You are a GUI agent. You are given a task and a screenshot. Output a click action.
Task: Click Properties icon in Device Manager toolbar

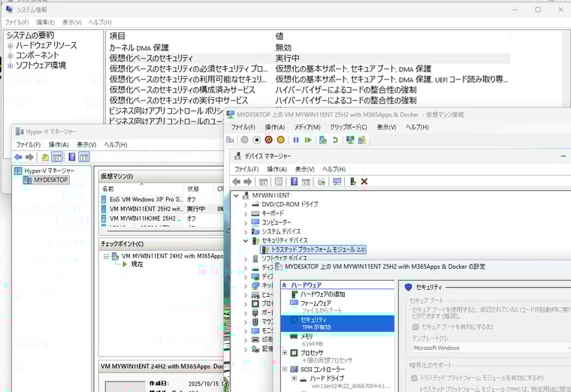point(279,181)
